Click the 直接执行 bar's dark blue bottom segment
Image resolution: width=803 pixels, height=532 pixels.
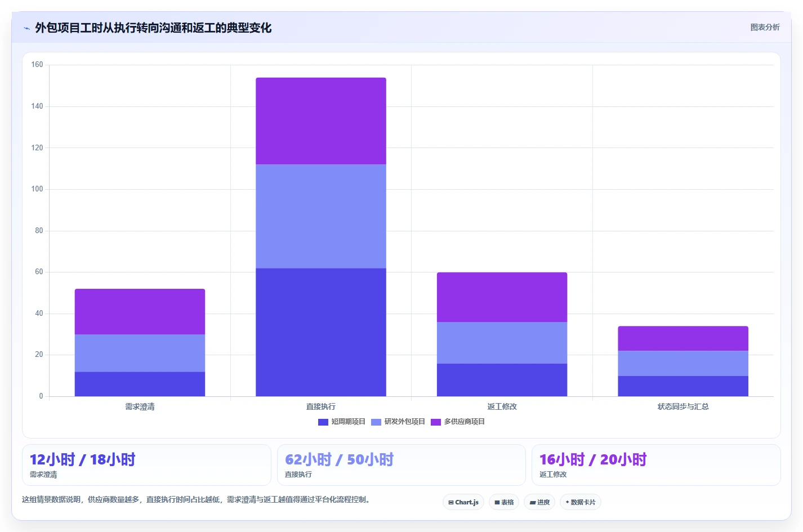click(321, 332)
